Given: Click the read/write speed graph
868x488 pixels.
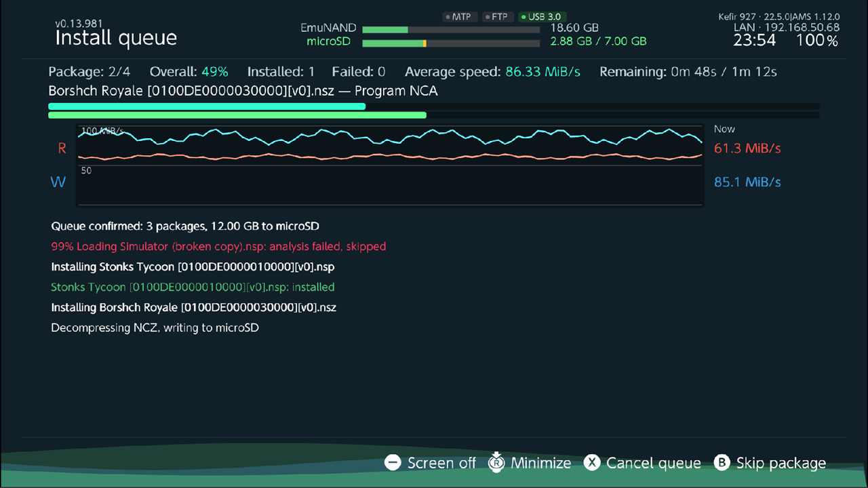Looking at the screenshot, I should point(390,165).
